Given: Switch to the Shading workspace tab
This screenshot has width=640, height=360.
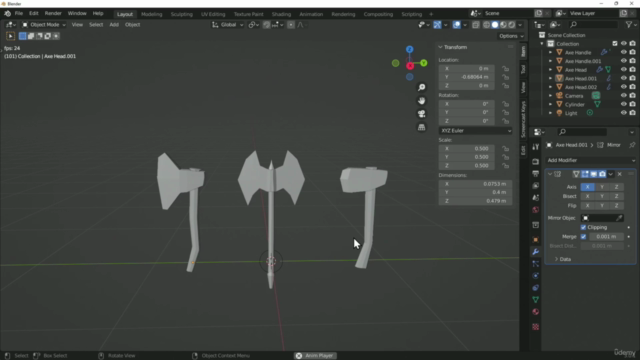Looking at the screenshot, I should pyautogui.click(x=281, y=14).
